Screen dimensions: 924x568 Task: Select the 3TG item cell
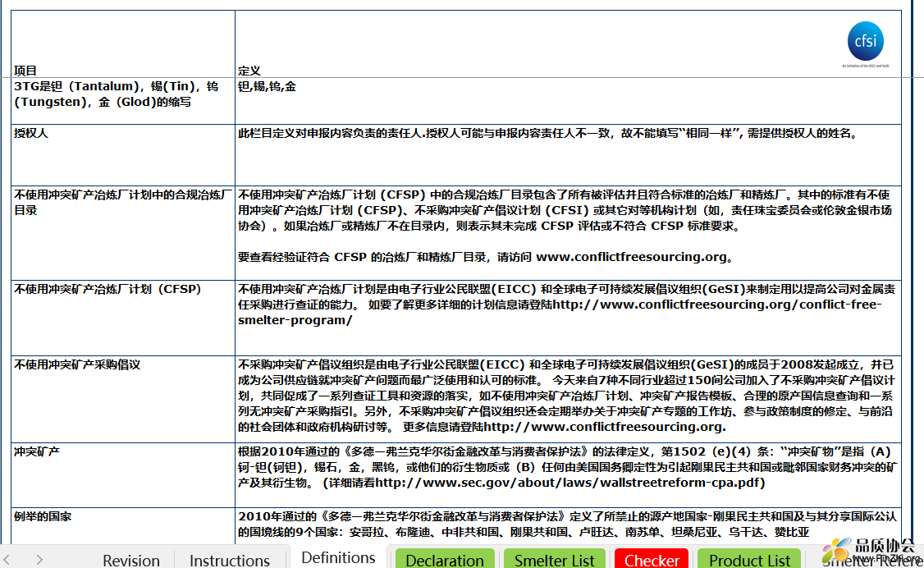(x=122, y=101)
